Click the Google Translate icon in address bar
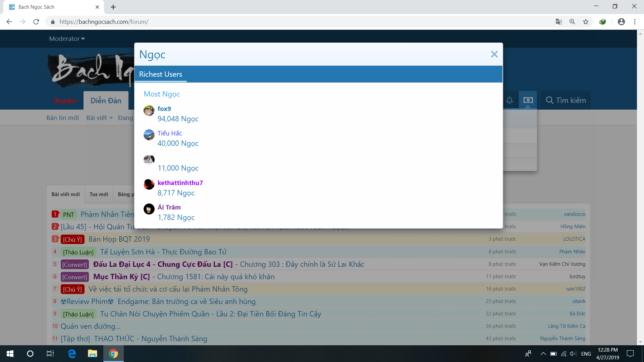Viewport: 644px width, 362px height. [558, 22]
